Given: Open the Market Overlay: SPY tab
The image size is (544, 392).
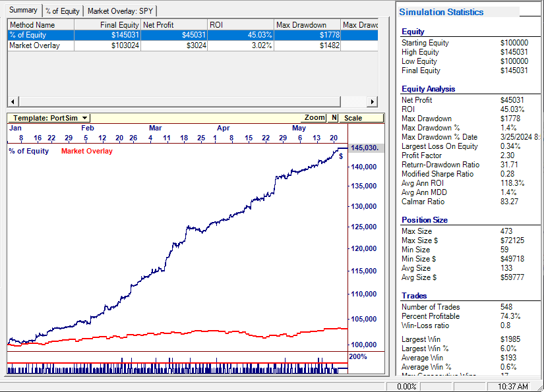Looking at the screenshot, I should click(x=121, y=11).
